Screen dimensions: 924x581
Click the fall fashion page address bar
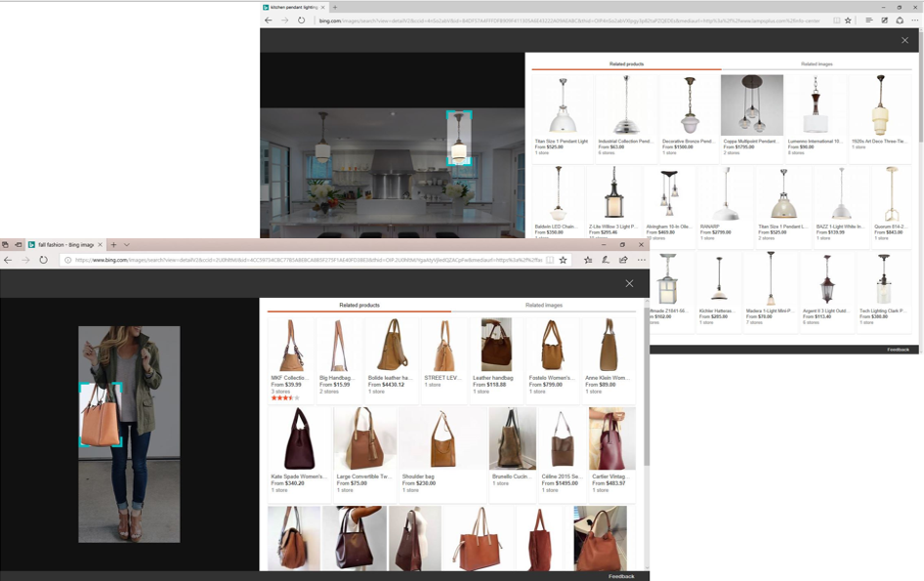coord(303,260)
